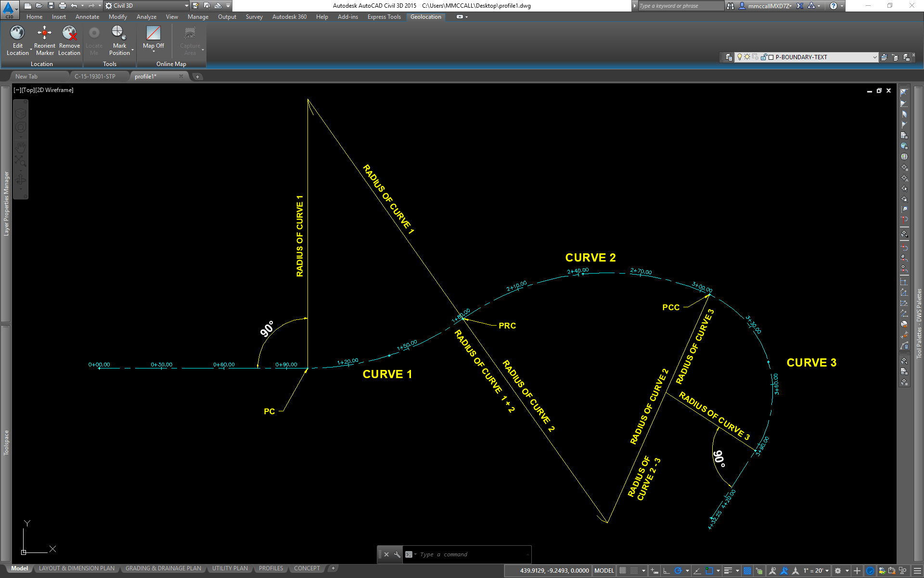Open the C-15-19301-STP drawing tab
The image size is (924, 578).
click(x=95, y=77)
